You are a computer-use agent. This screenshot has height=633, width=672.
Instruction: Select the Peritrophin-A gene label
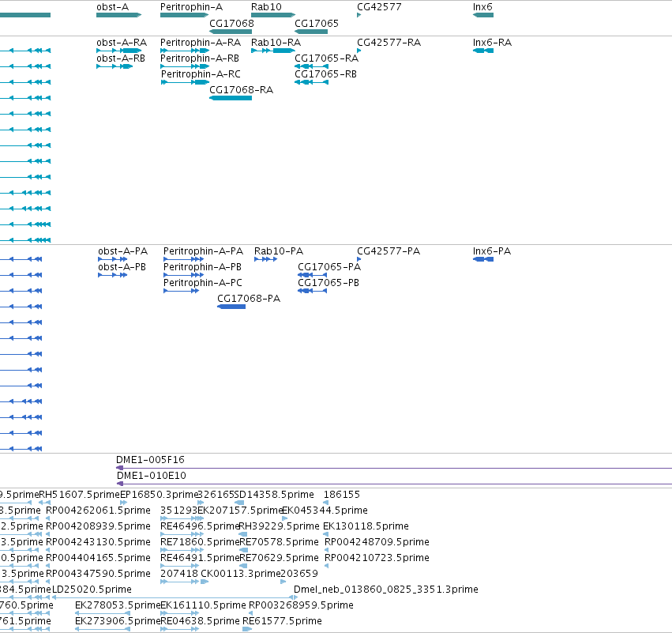point(191,7)
